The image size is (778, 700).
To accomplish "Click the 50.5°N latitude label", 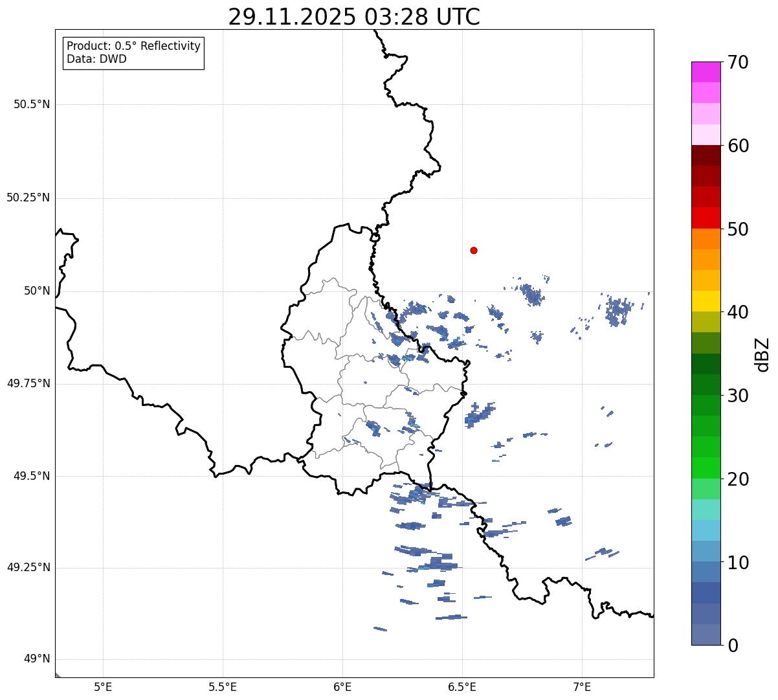I will (x=32, y=104).
